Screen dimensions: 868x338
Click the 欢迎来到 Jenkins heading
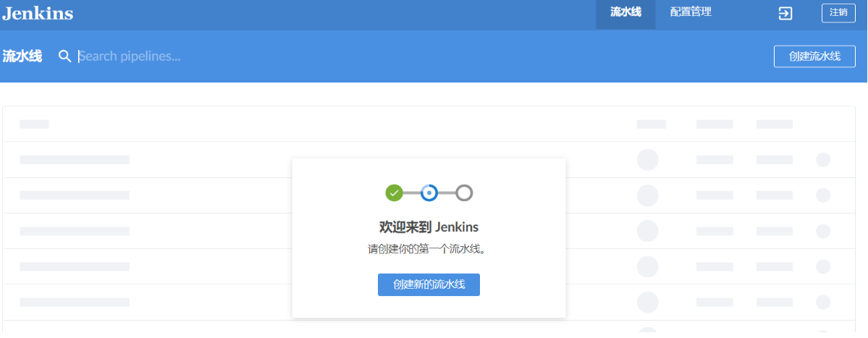(429, 227)
